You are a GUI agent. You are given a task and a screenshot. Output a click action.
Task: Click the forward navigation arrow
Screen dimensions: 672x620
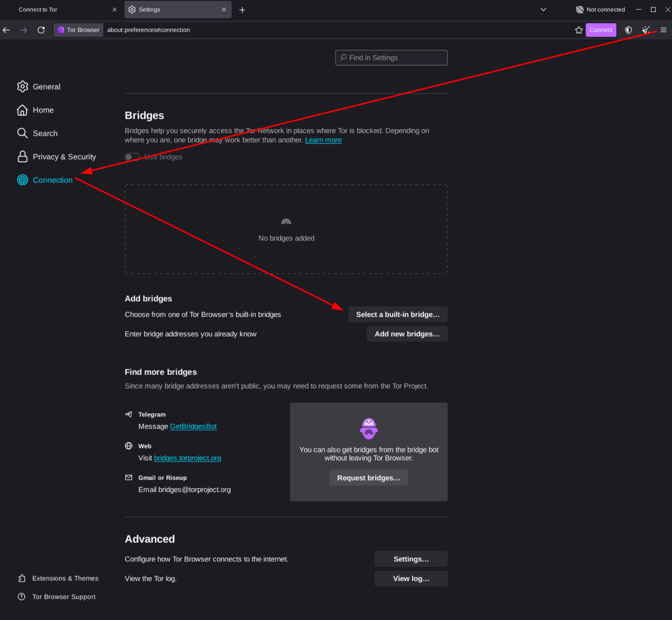coord(23,30)
